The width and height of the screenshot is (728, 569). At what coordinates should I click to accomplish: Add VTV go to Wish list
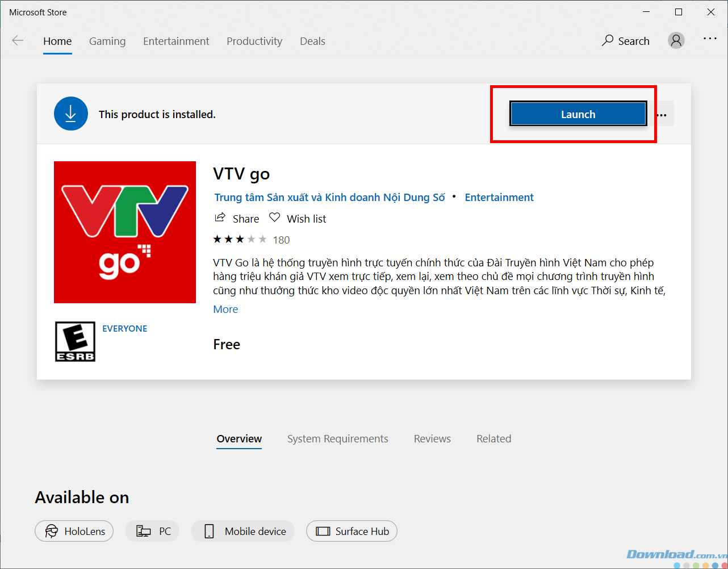pos(298,219)
